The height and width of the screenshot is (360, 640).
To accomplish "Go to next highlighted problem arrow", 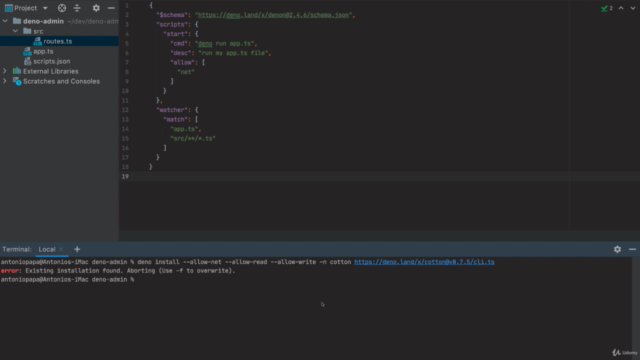I will pyautogui.click(x=633, y=8).
